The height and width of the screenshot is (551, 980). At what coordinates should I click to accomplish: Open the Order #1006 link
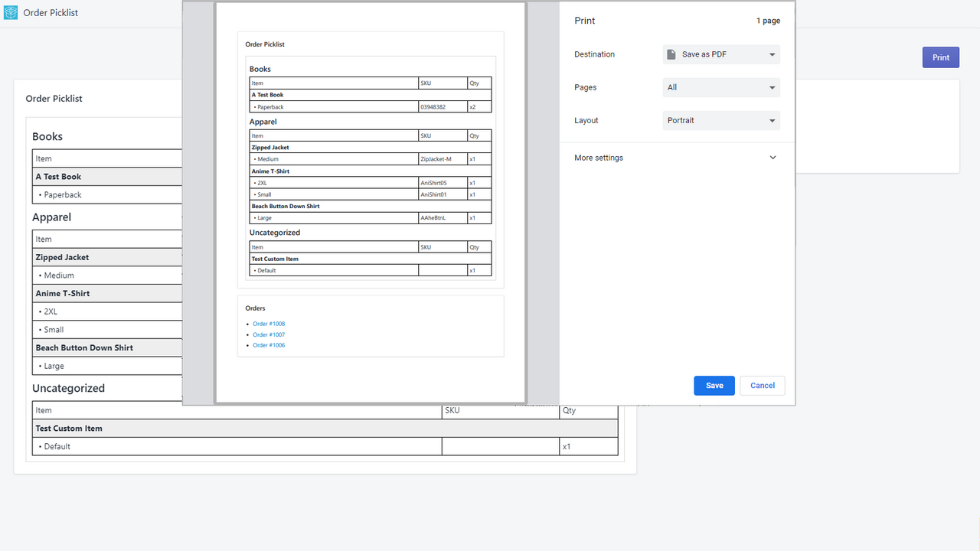(269, 345)
